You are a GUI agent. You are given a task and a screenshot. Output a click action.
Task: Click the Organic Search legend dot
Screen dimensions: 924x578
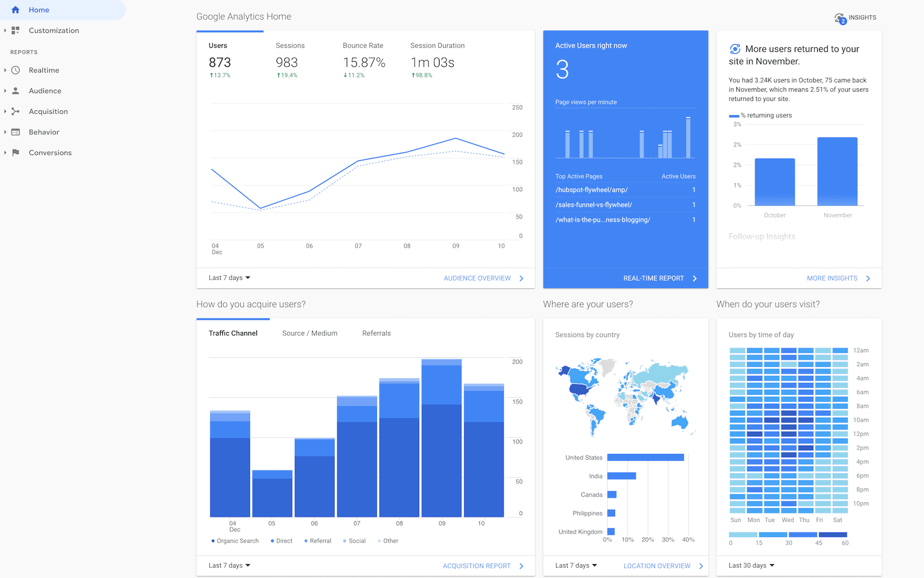point(213,541)
